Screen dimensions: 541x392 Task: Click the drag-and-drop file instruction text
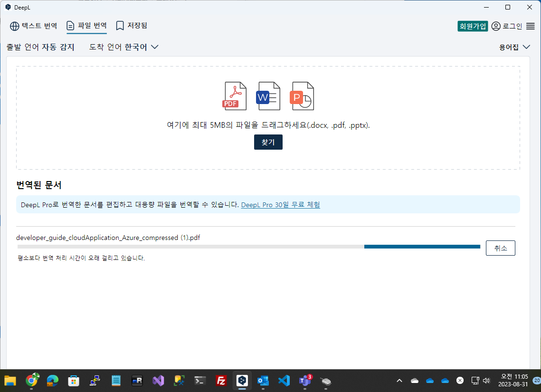[268, 125]
